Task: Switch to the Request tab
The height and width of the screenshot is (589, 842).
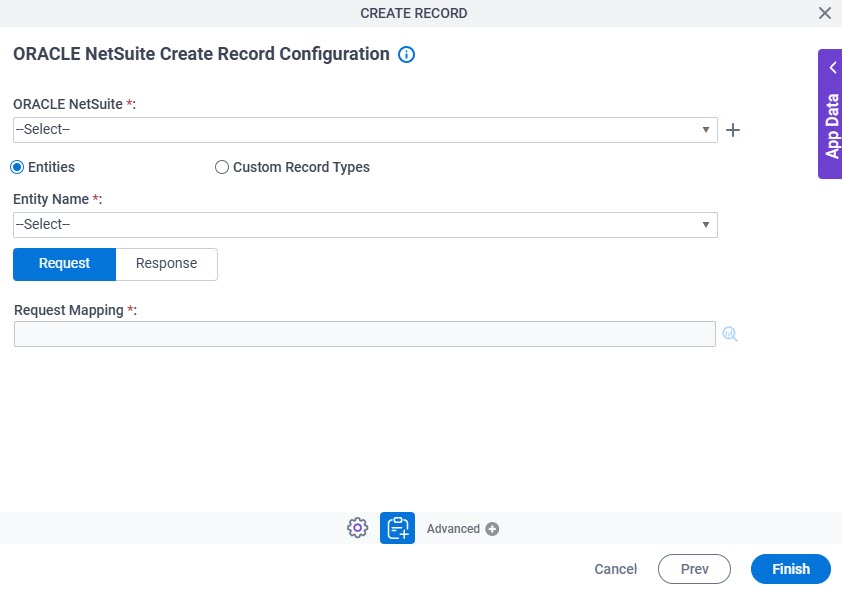Action: click(64, 264)
